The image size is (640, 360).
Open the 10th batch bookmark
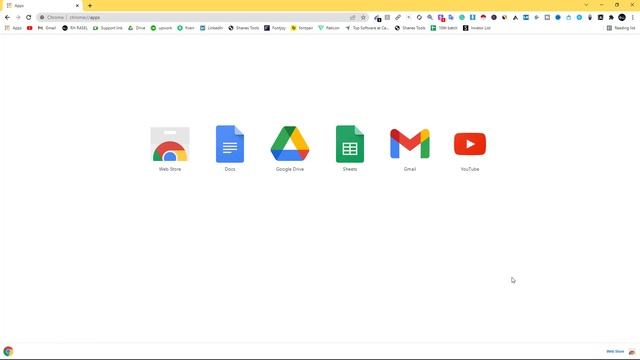tap(444, 28)
